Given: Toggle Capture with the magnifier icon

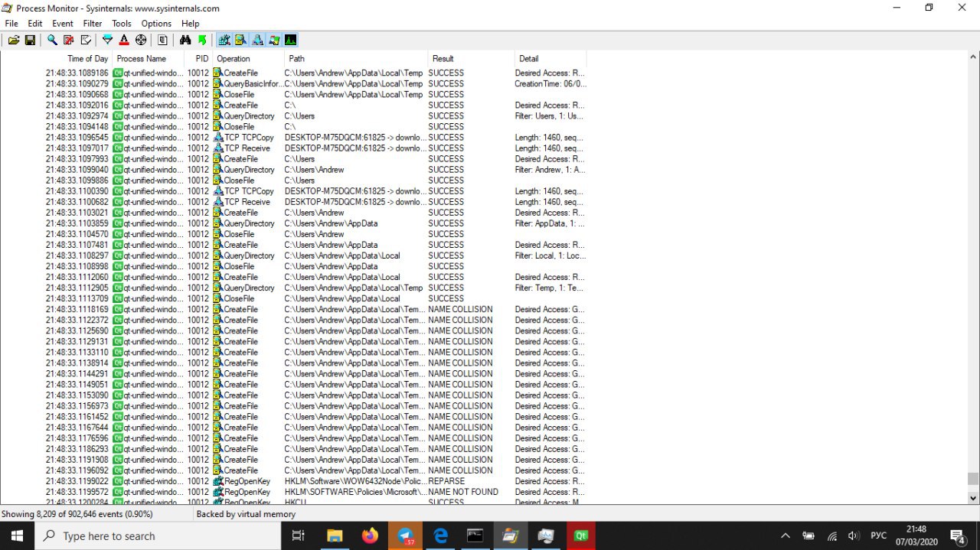Looking at the screenshot, I should [52, 40].
